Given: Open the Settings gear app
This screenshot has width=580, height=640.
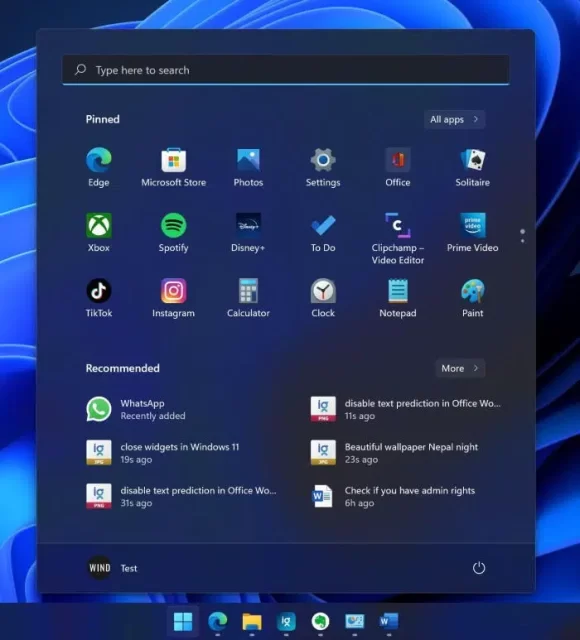Looking at the screenshot, I should coord(323,167).
